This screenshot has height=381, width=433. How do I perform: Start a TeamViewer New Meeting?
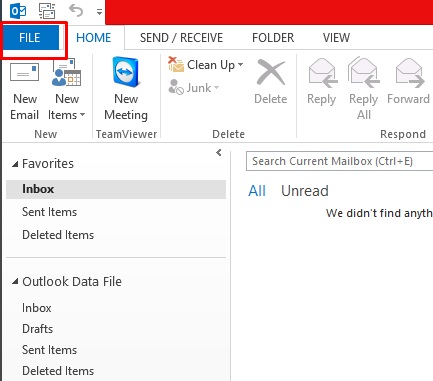(126, 89)
